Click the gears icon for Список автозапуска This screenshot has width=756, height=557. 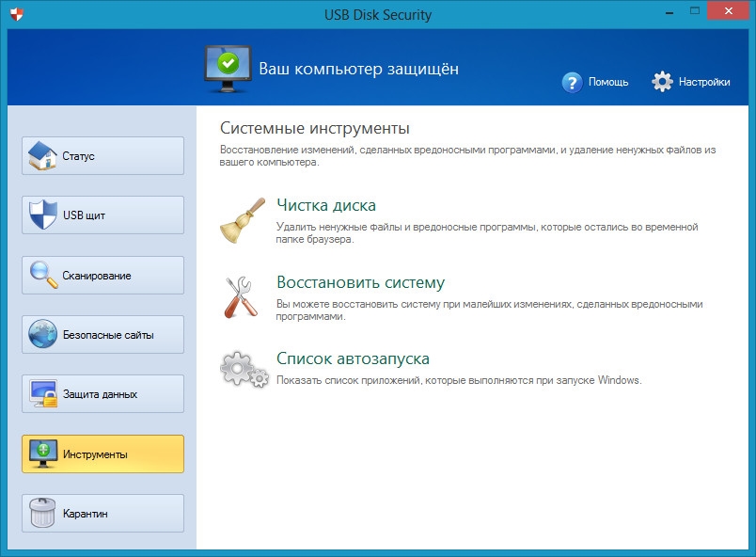244,370
